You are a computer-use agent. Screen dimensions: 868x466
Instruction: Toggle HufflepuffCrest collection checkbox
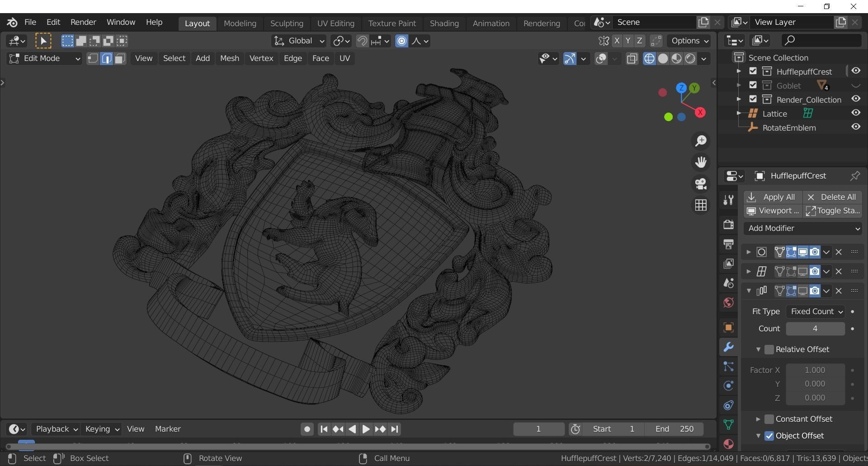(x=753, y=71)
